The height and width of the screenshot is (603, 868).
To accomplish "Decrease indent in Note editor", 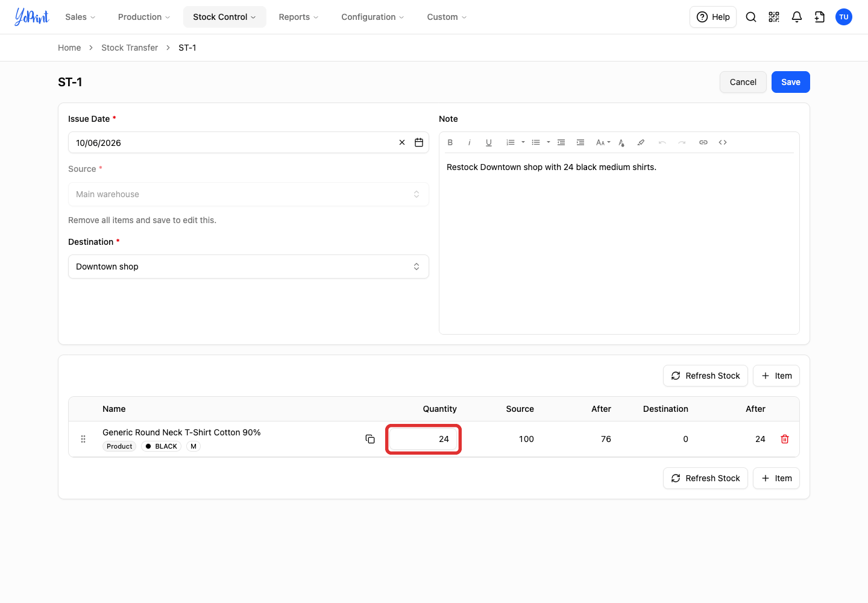I will [x=561, y=142].
